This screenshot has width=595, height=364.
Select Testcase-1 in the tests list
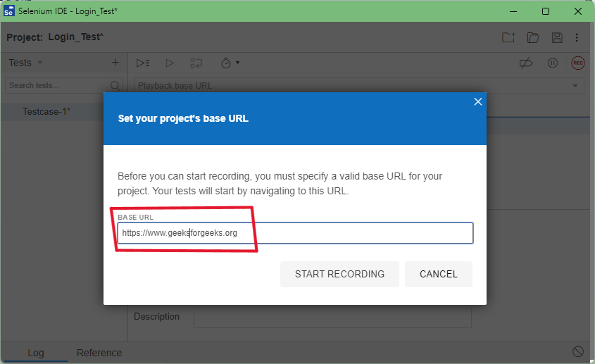[46, 111]
